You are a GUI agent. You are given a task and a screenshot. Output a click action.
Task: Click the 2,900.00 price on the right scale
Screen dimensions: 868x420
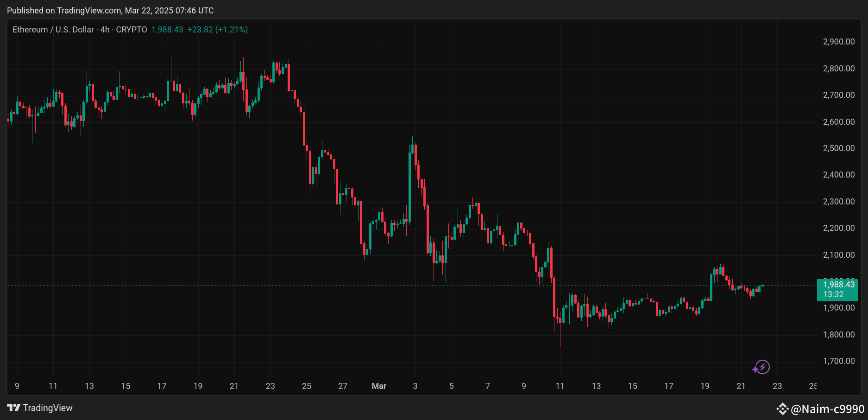838,41
